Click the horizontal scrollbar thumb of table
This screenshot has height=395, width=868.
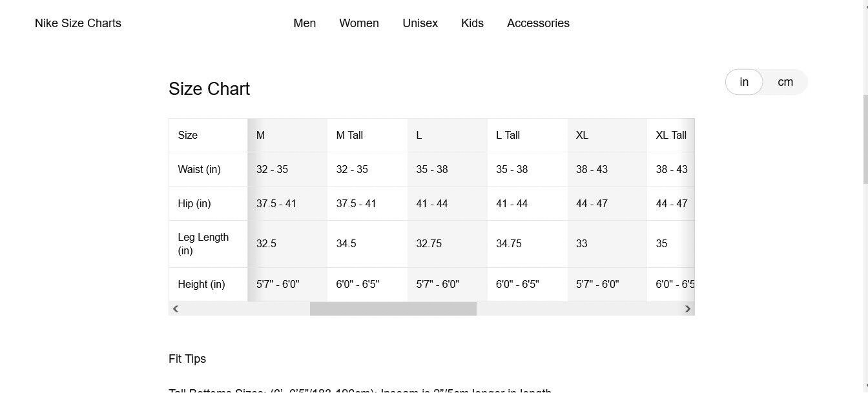(393, 309)
